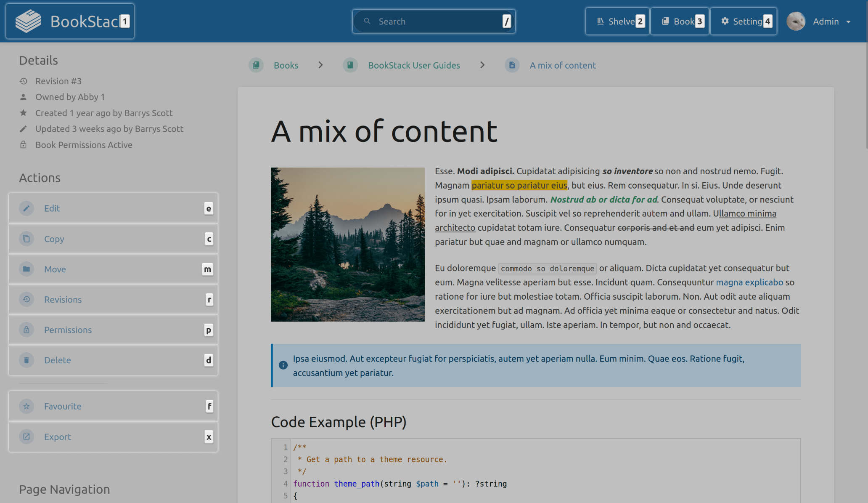Click the Edit page action icon
The image size is (868, 503).
click(x=26, y=208)
